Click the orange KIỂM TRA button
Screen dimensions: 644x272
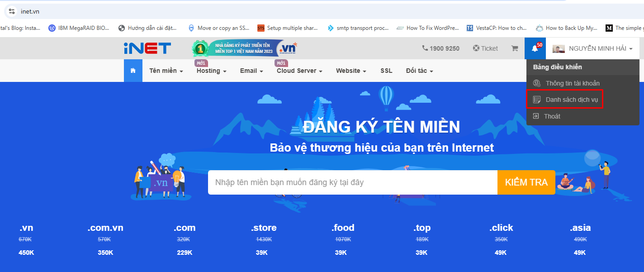[526, 182]
